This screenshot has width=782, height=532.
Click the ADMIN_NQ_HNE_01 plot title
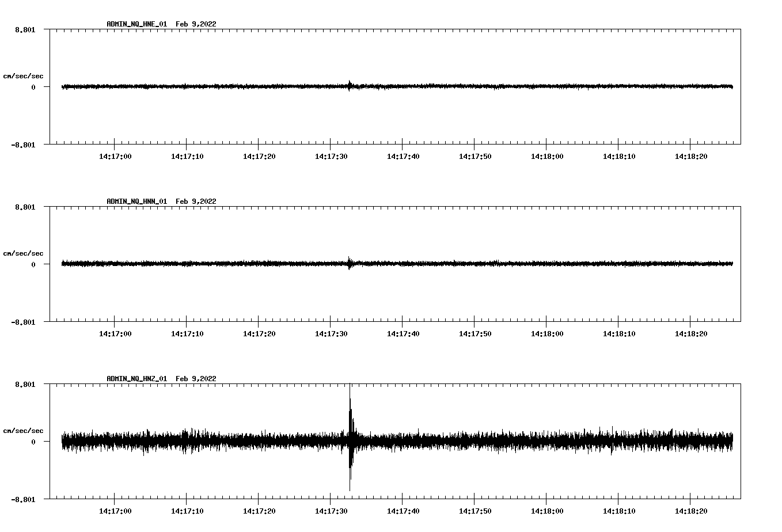[x=161, y=24]
